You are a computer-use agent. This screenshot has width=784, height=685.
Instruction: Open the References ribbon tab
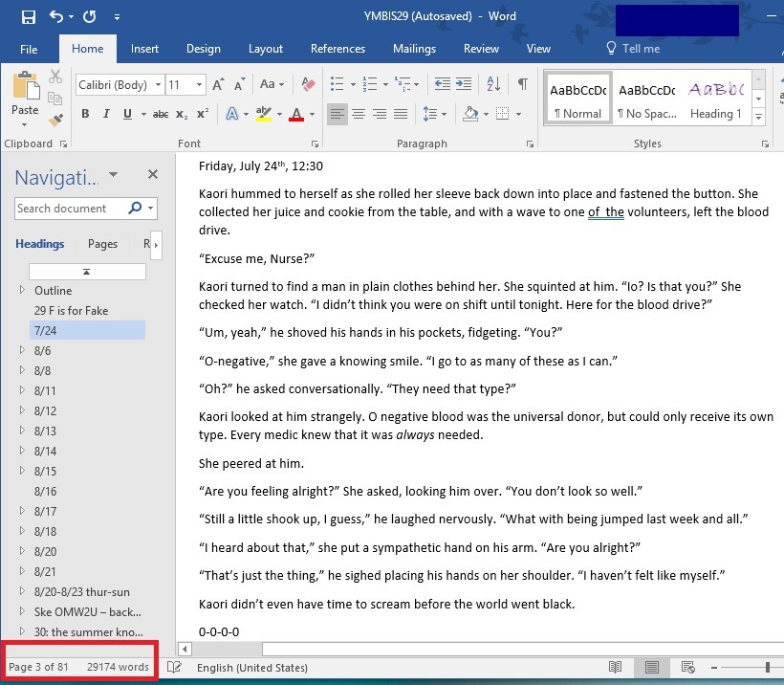click(338, 49)
